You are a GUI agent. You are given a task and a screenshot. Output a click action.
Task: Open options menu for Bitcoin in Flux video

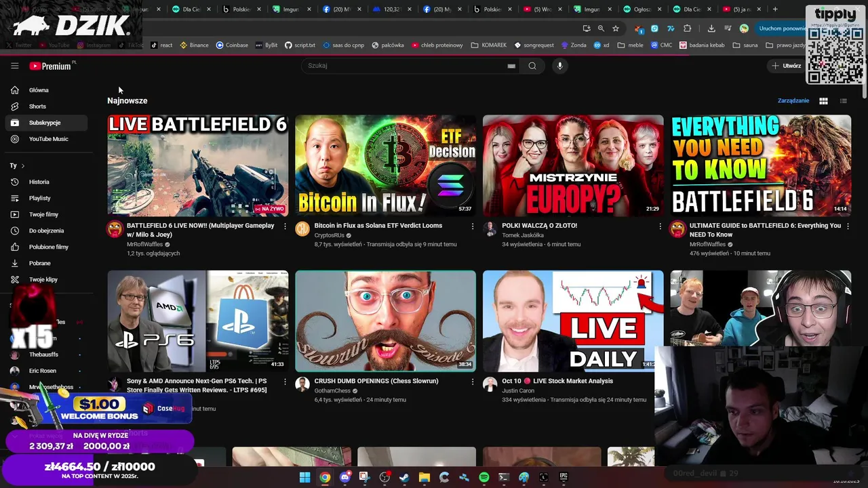pyautogui.click(x=473, y=226)
